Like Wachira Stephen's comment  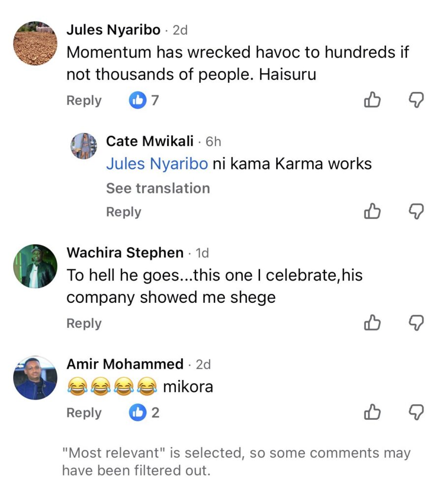[372, 323]
